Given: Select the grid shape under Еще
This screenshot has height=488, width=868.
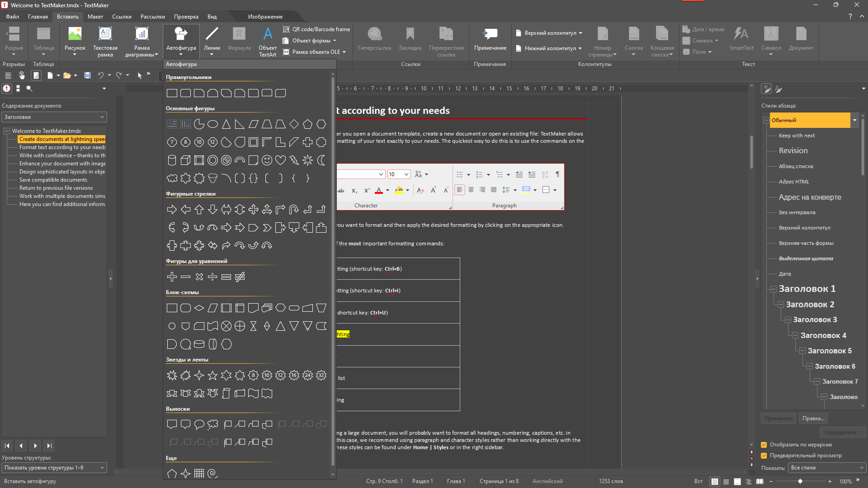Looking at the screenshot, I should click(x=199, y=473).
